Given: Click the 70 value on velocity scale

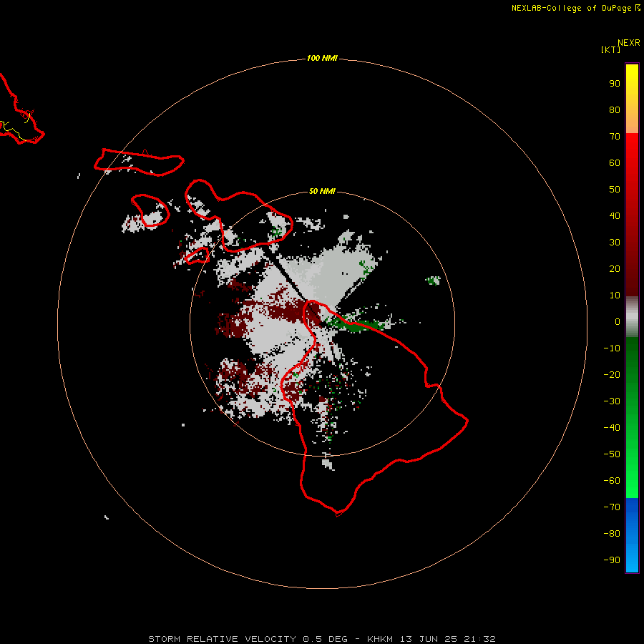Looking at the screenshot, I should pos(615,137).
